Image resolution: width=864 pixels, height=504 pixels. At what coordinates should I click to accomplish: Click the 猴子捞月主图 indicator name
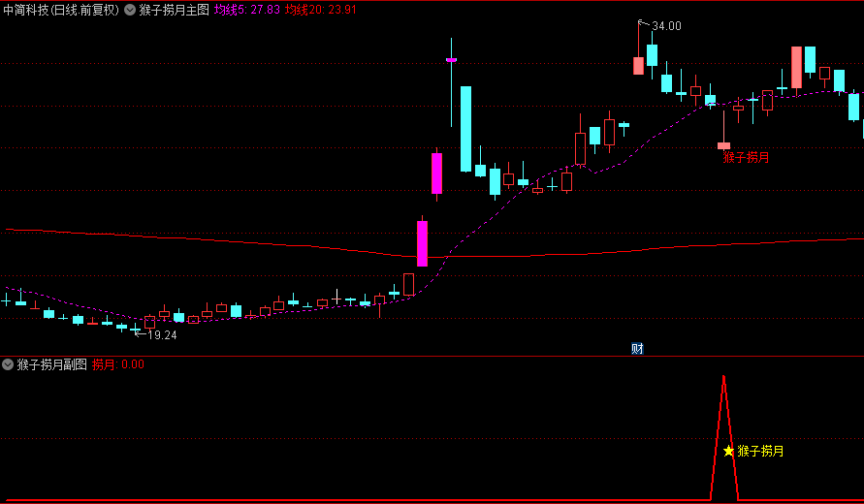coord(175,10)
